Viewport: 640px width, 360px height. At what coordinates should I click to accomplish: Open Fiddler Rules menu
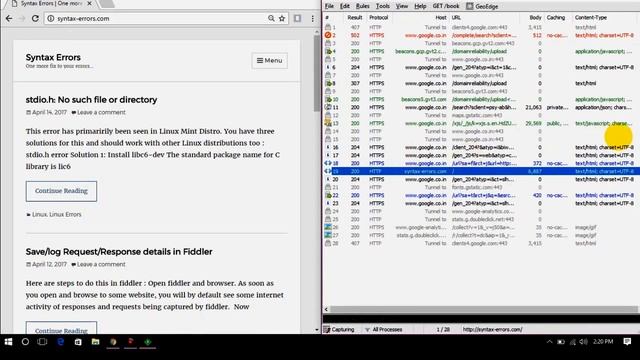[x=362, y=6]
